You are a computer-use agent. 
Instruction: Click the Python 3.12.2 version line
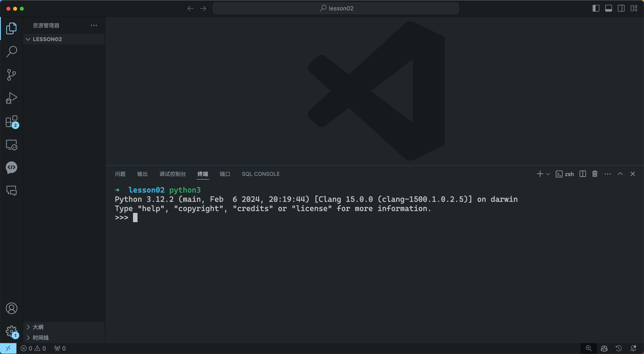pyautogui.click(x=316, y=199)
